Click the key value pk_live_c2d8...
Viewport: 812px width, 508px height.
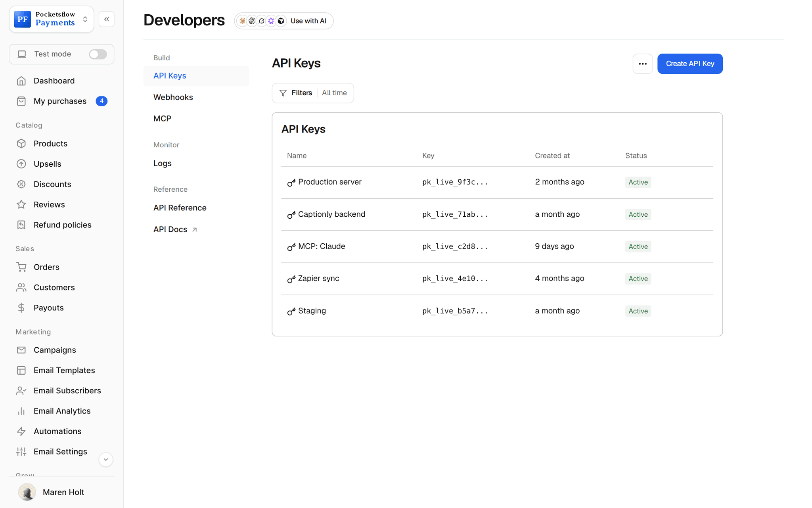click(x=455, y=246)
